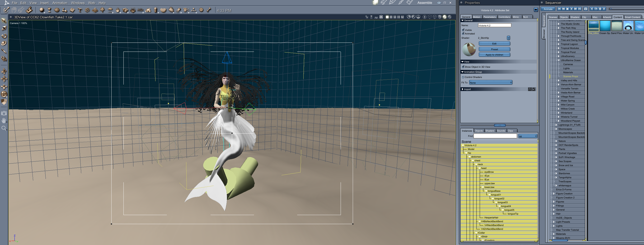Toggle the eye visibility icon near Assemble
The height and width of the screenshot is (245, 644).
click(439, 3)
